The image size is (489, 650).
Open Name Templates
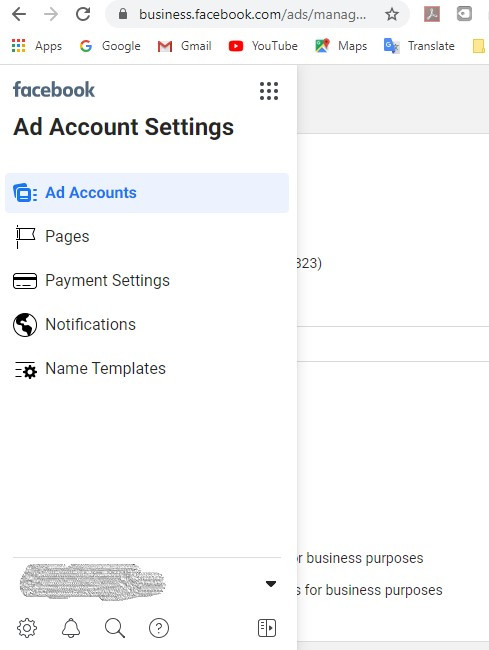[x=147, y=369]
